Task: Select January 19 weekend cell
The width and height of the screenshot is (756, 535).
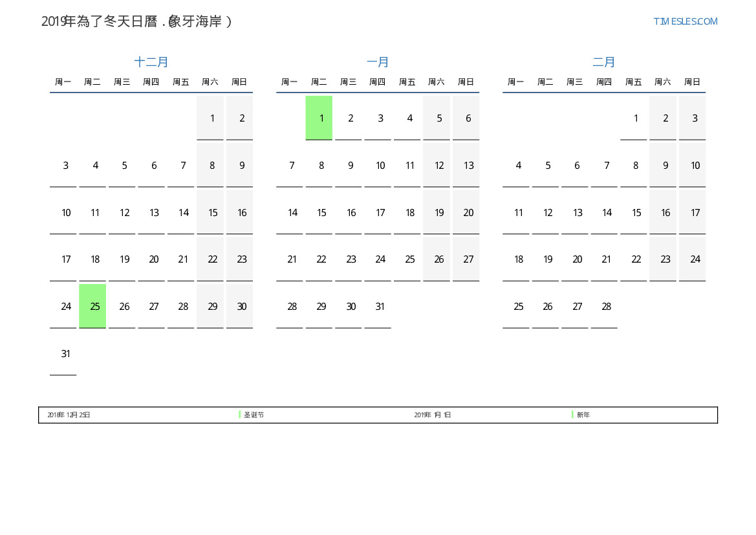Action: (438, 213)
